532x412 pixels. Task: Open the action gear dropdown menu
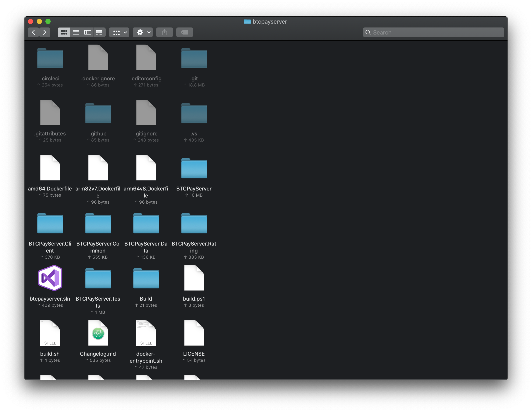142,32
